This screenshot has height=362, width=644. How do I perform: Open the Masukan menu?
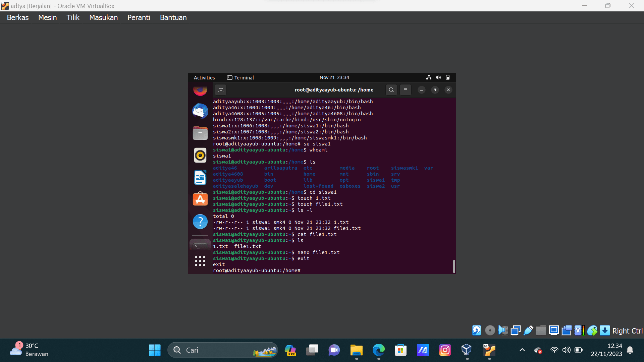(x=103, y=17)
